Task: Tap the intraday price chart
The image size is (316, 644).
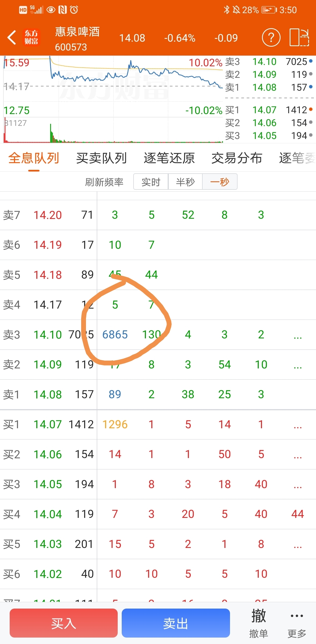Action: (113, 86)
